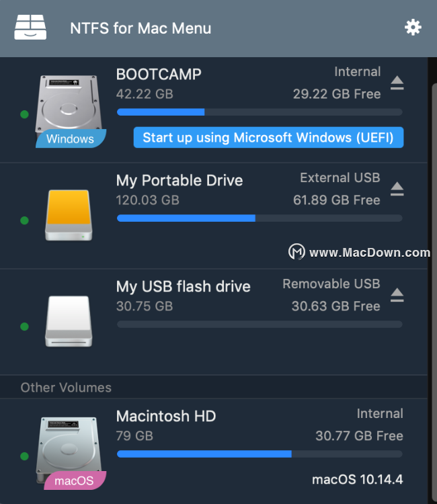
Task: Click the 29.22 GB Free label
Action: pos(337,94)
